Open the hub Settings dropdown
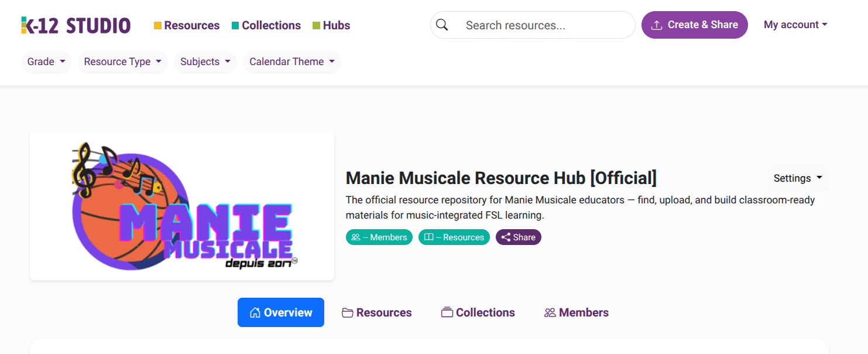Viewport: 868px width, 354px height. coord(798,178)
